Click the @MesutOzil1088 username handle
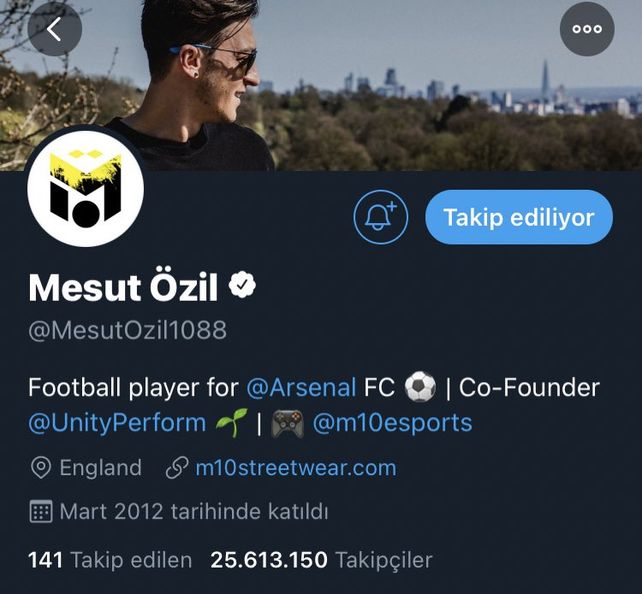This screenshot has width=642, height=594. (127, 330)
